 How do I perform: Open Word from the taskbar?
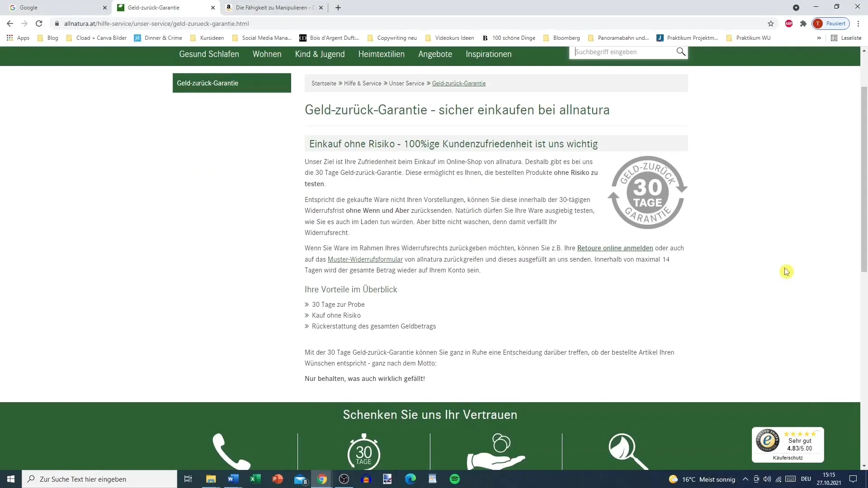(233, 479)
